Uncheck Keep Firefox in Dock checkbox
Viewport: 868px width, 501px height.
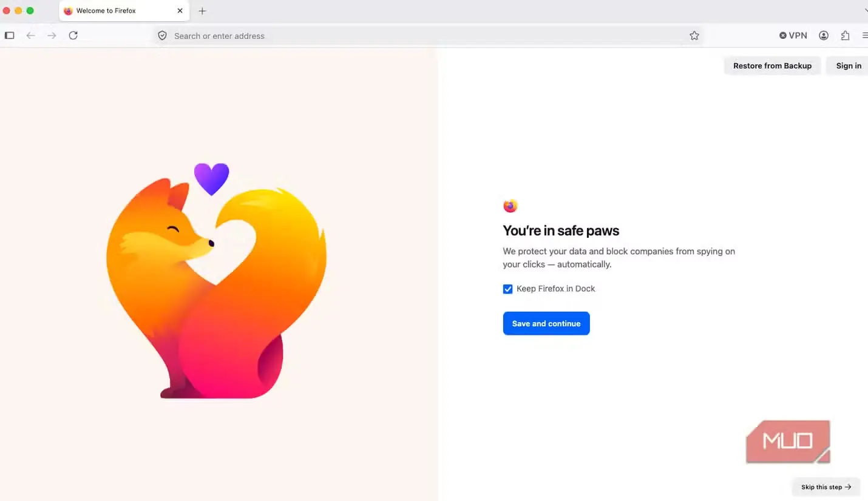(x=507, y=289)
